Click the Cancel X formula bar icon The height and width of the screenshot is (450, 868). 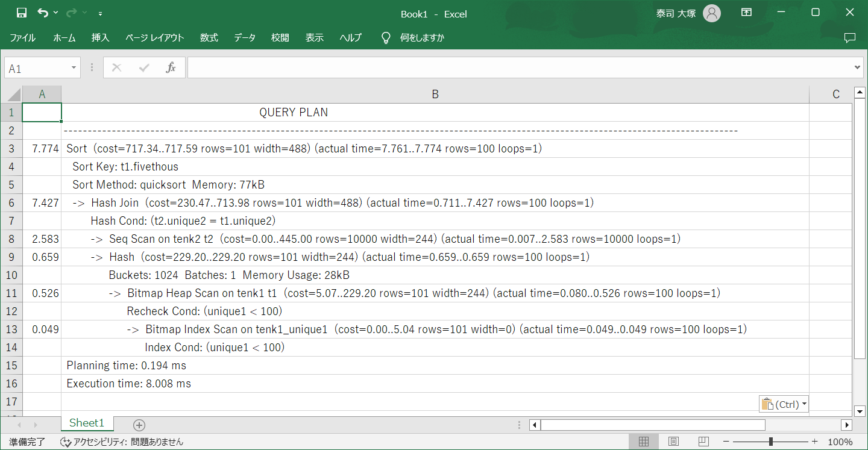(116, 68)
